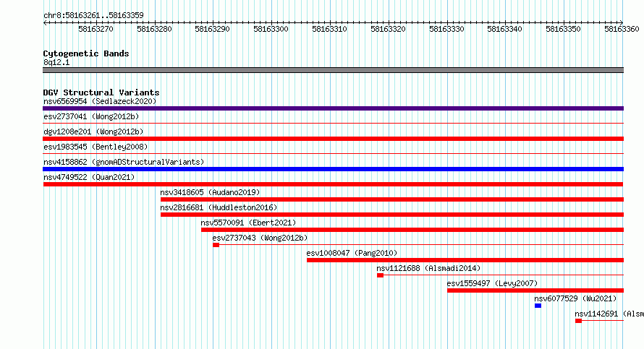This screenshot has height=349, width=644.
Task: Click ruler position 58163340
Action: pos(505,29)
